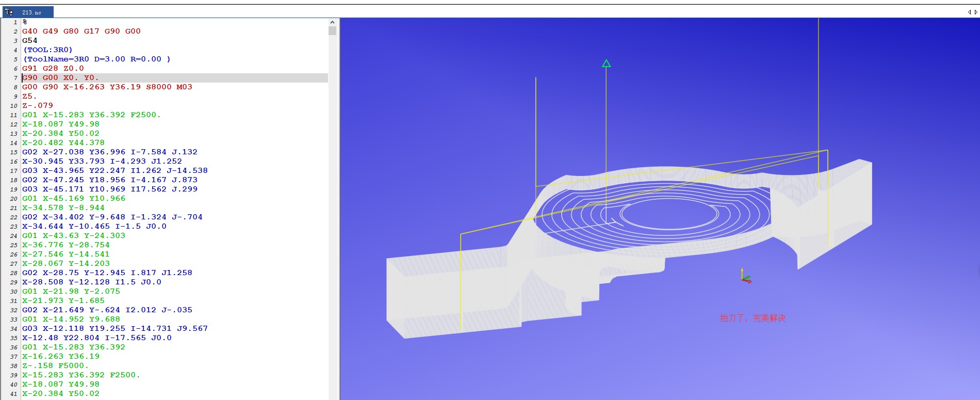This screenshot has width=980, height=400.
Task: Switch to the 213.nc file tab
Action: 28,12
